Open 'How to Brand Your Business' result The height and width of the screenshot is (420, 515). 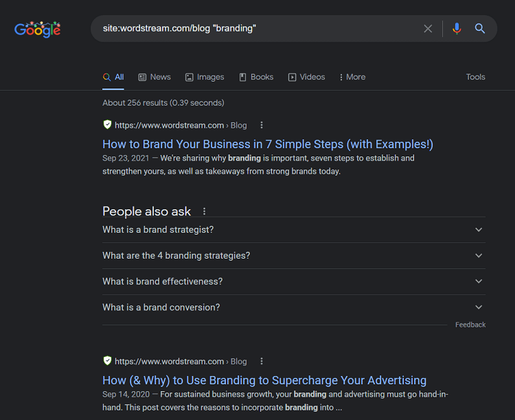coord(268,144)
